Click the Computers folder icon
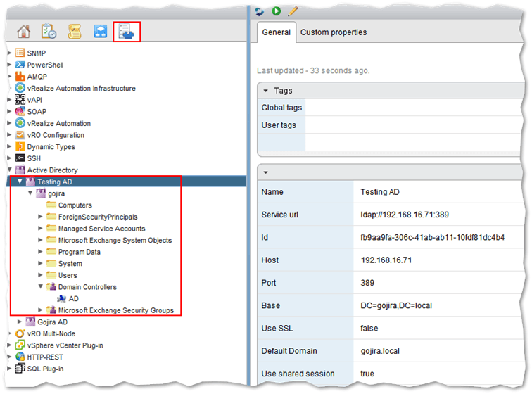 (x=51, y=205)
